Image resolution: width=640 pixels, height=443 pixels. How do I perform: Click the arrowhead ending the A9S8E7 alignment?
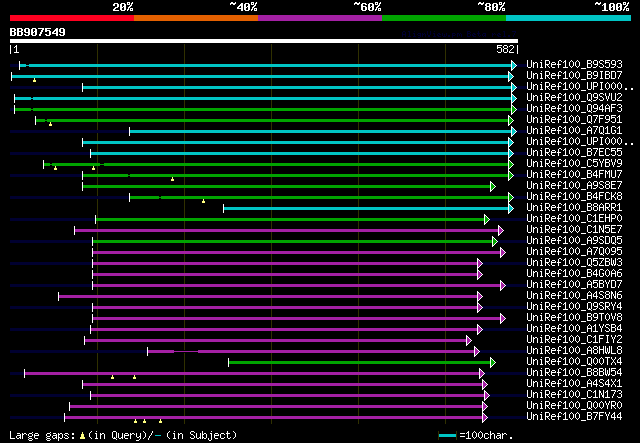tap(493, 187)
